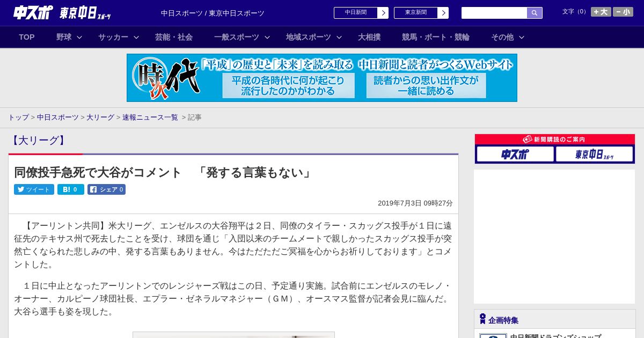Click the Hatena B! bookmark button
The width and height of the screenshot is (644, 338).
pos(71,189)
